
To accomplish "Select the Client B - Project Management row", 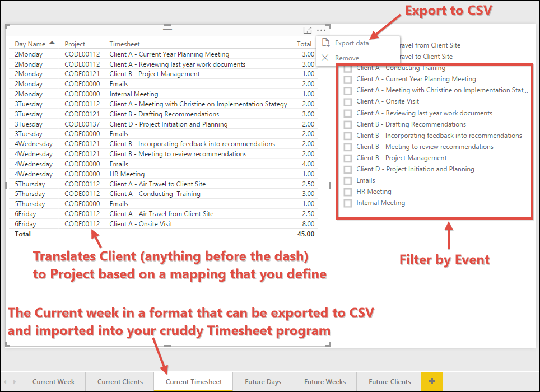I will pyautogui.click(x=155, y=74).
